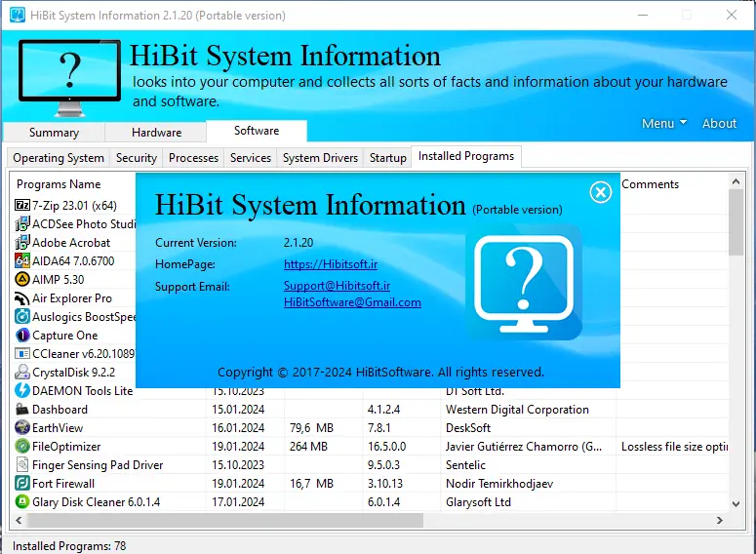Select the Software tab
Viewport: 756px width, 554px height.
(257, 131)
